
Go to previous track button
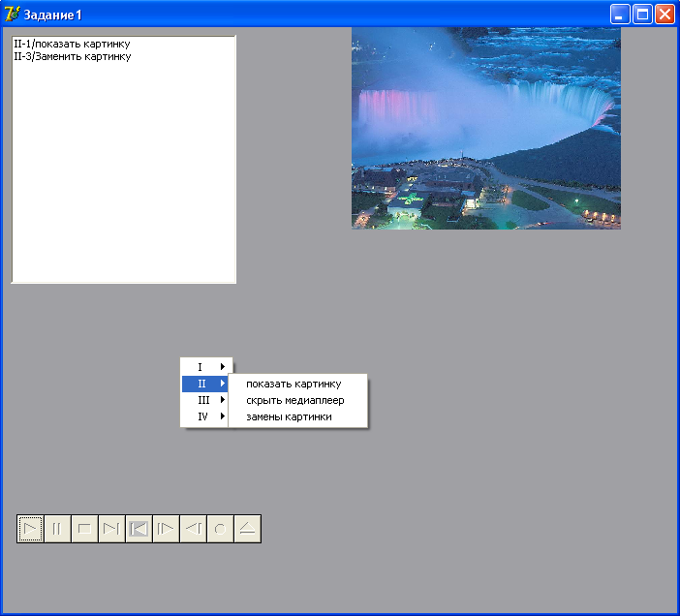139,529
